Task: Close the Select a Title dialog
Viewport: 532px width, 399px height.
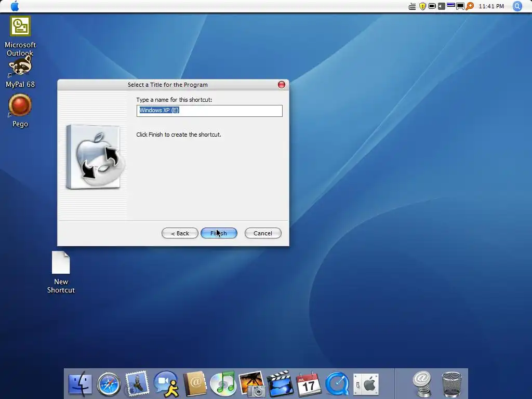Action: [x=281, y=85]
